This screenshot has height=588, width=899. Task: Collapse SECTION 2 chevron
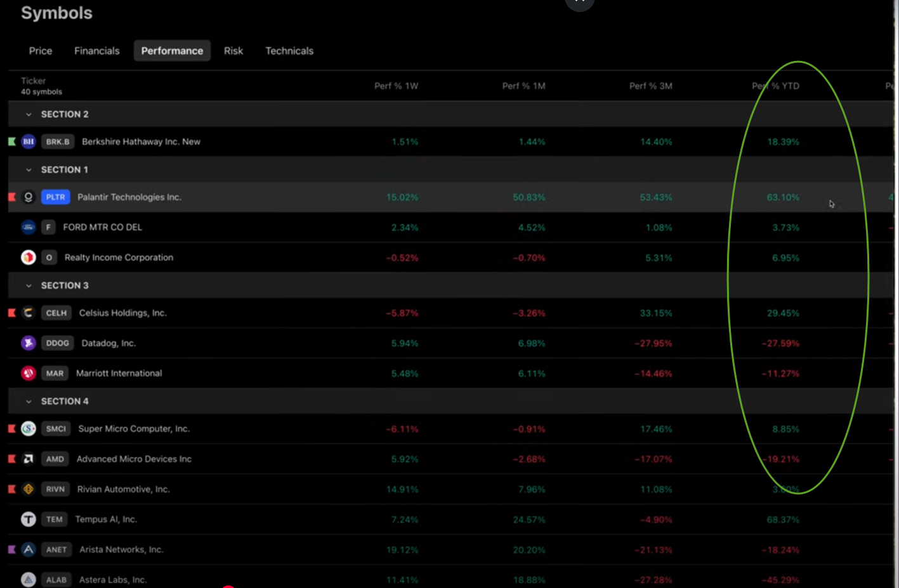pos(29,115)
